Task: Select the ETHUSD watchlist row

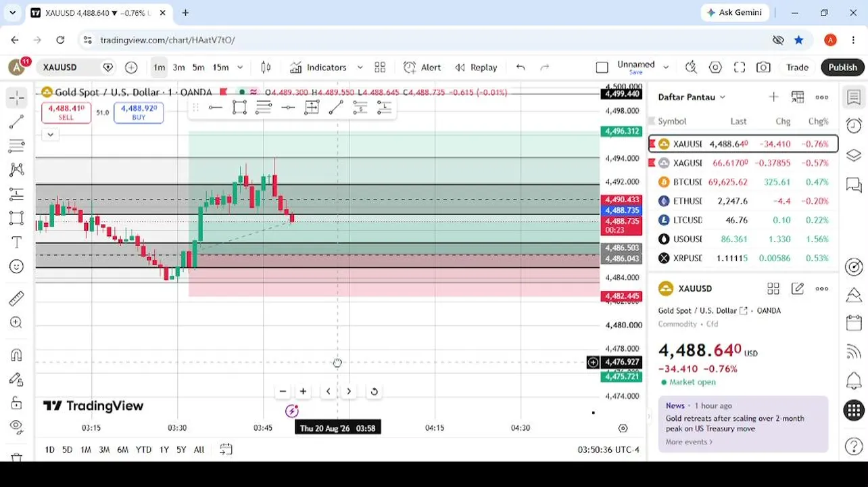Action: [743, 201]
